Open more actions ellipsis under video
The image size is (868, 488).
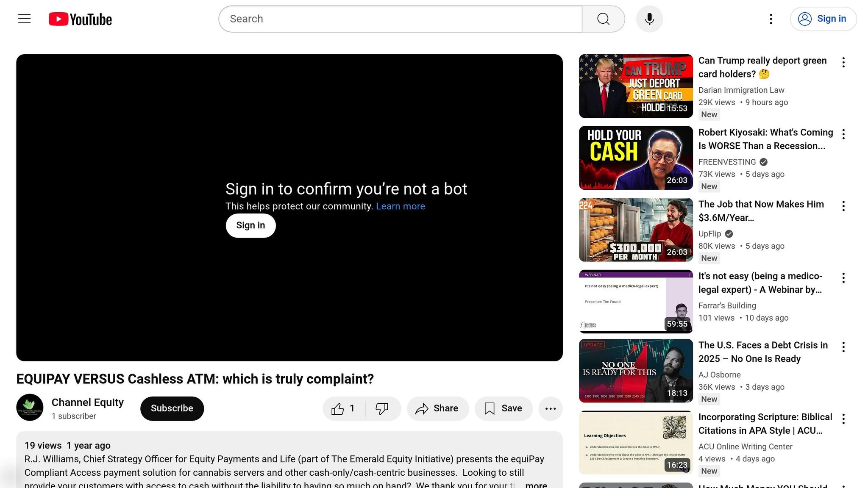click(551, 408)
